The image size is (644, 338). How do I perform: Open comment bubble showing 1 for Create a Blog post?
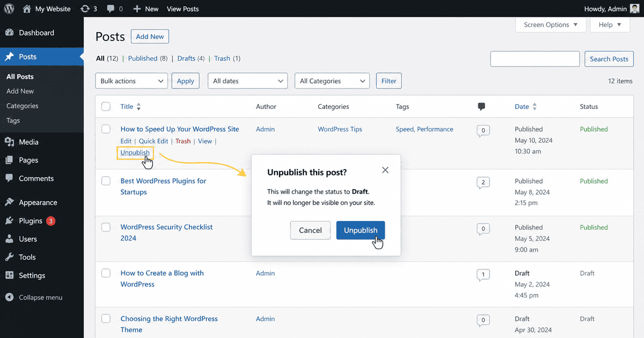coord(483,275)
